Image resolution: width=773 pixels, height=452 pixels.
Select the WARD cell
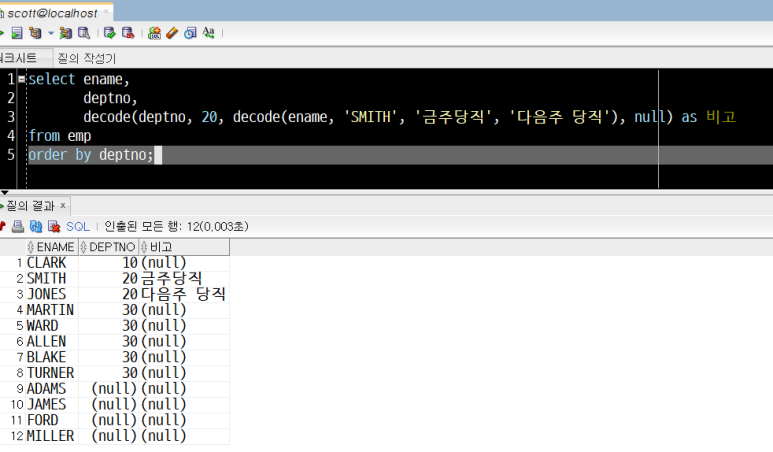(52, 326)
